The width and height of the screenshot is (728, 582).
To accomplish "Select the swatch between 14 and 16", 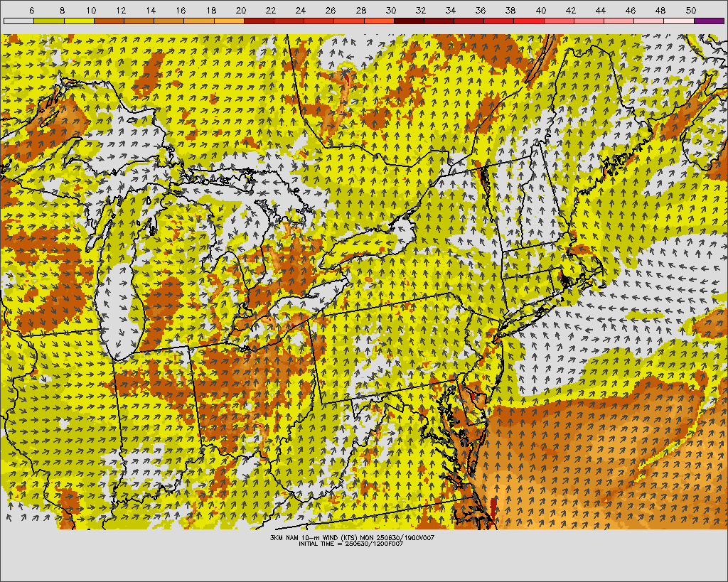I will click(169, 21).
